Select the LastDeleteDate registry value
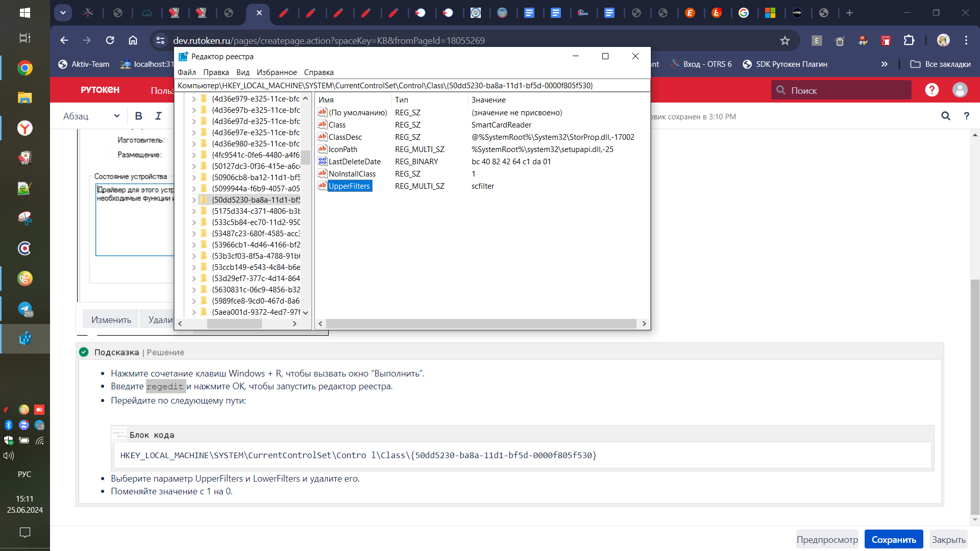 [x=355, y=161]
